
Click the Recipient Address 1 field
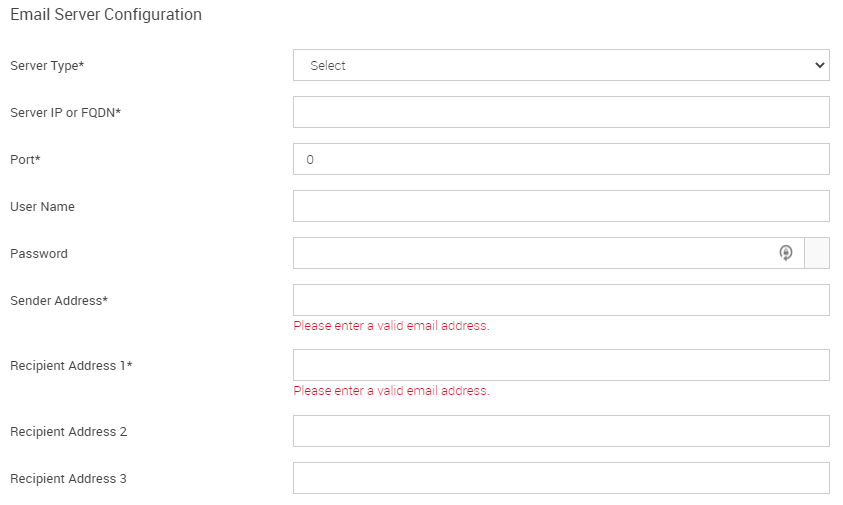click(561, 365)
